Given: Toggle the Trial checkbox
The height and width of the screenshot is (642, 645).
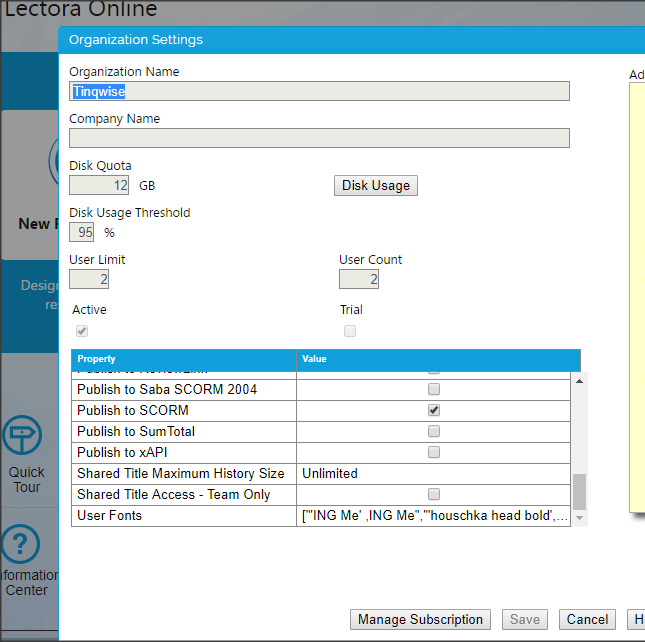Looking at the screenshot, I should coord(350,331).
